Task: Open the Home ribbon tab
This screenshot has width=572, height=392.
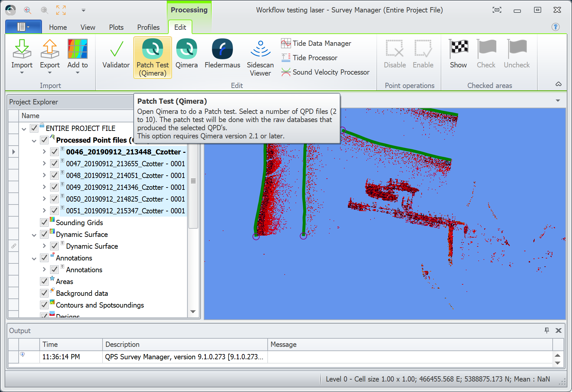Action: pos(58,27)
